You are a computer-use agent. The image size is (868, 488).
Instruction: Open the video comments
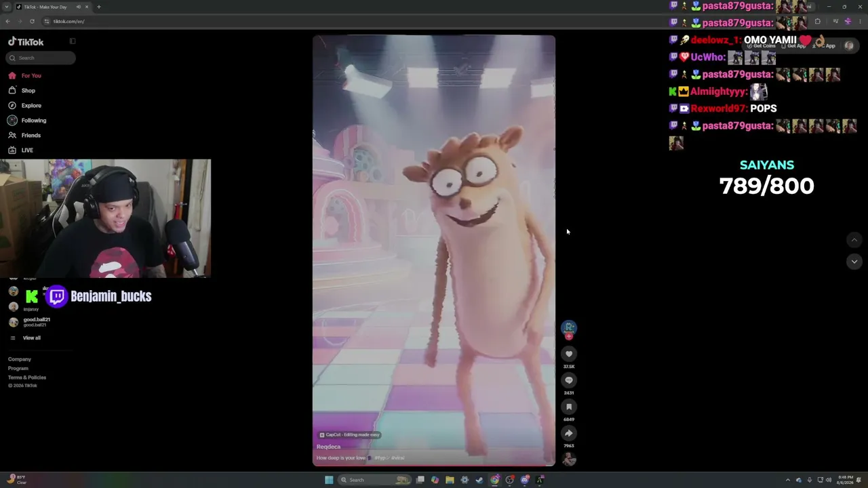coord(569,380)
